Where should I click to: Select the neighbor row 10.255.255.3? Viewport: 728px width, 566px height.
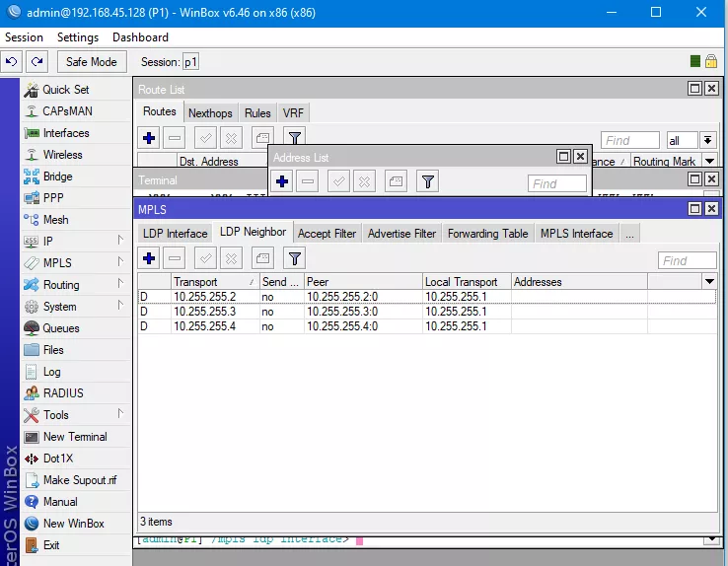[x=427, y=312]
